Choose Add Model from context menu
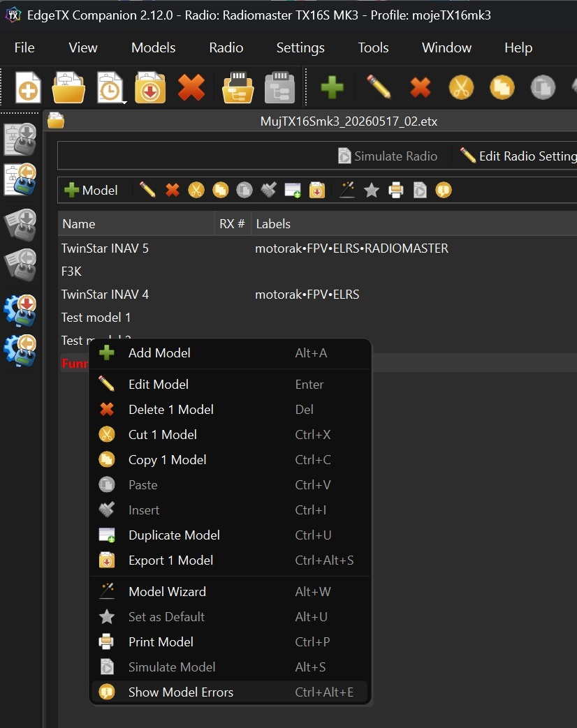This screenshot has height=728, width=577. pos(230,353)
